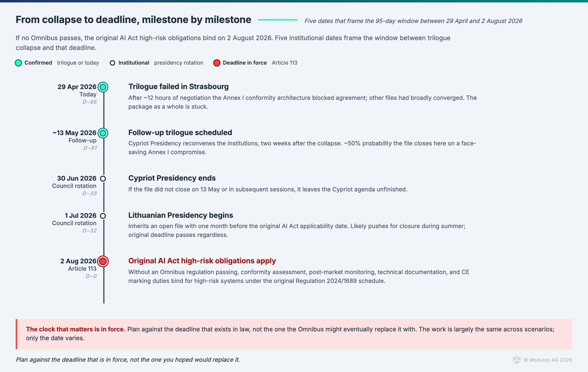The height and width of the screenshot is (372, 588).
Task: Click the red 2 Aug 2026 deadline marker
Action: (x=103, y=261)
